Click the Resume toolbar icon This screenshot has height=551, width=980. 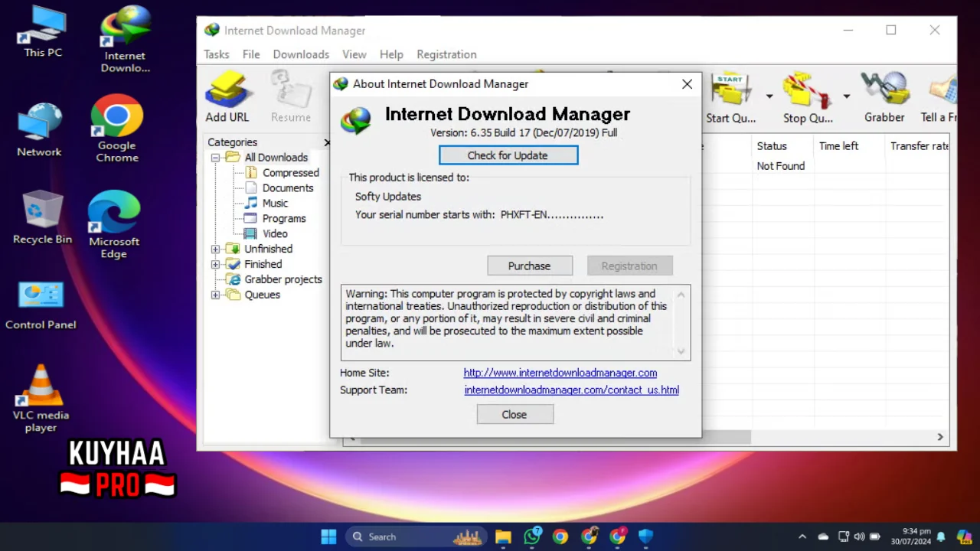point(291,96)
